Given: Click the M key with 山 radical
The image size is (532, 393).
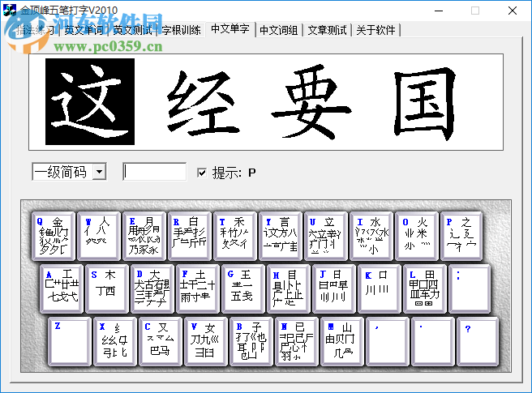Looking at the screenshot, I should pos(343,341).
